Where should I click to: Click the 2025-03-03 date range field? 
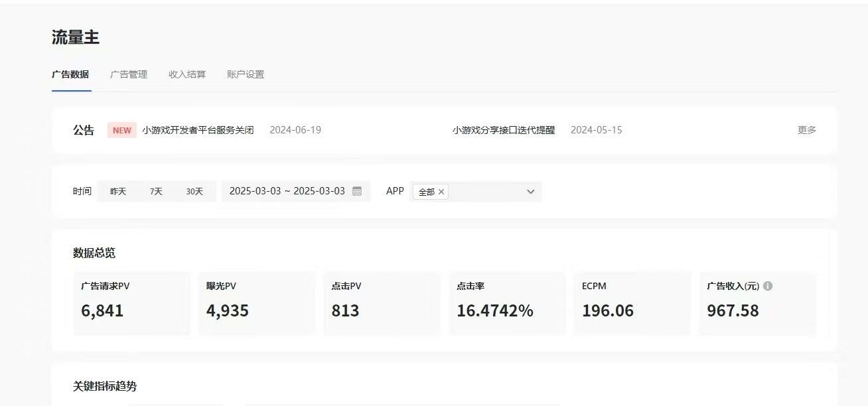tap(296, 191)
